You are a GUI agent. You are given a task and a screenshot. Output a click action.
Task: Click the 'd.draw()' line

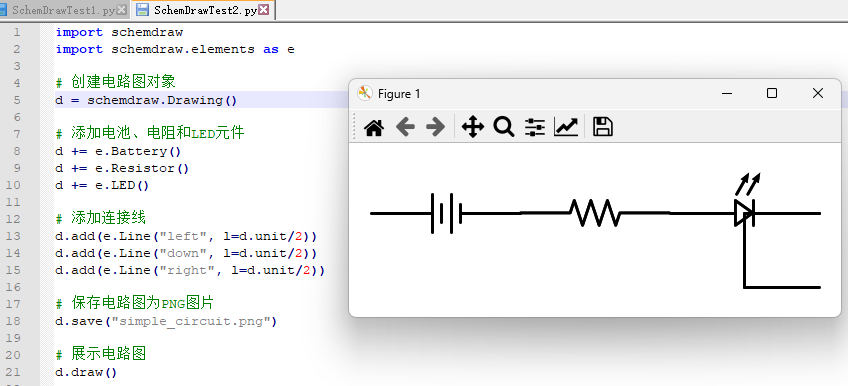[86, 372]
